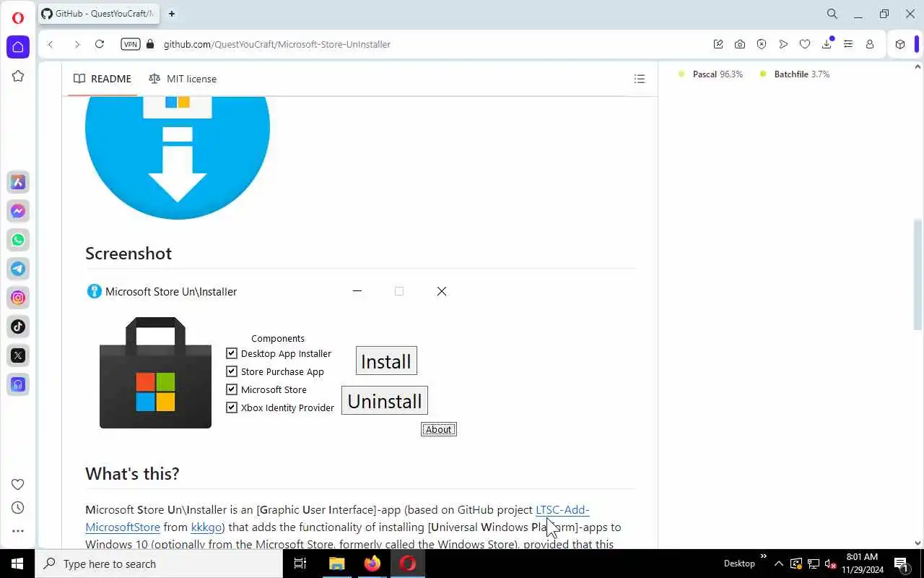The height and width of the screenshot is (578, 924).
Task: Open the Desktop toolbar label
Action: click(x=739, y=564)
